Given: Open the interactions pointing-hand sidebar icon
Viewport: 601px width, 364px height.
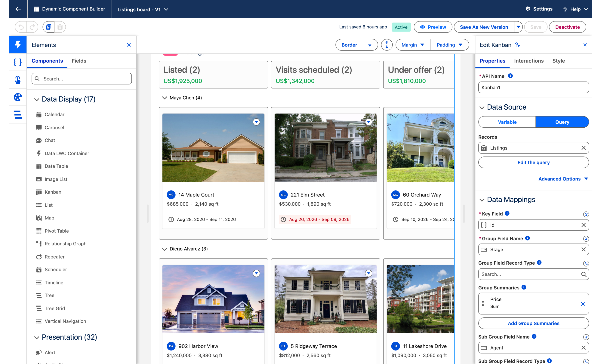Looking at the screenshot, I should coord(18,80).
